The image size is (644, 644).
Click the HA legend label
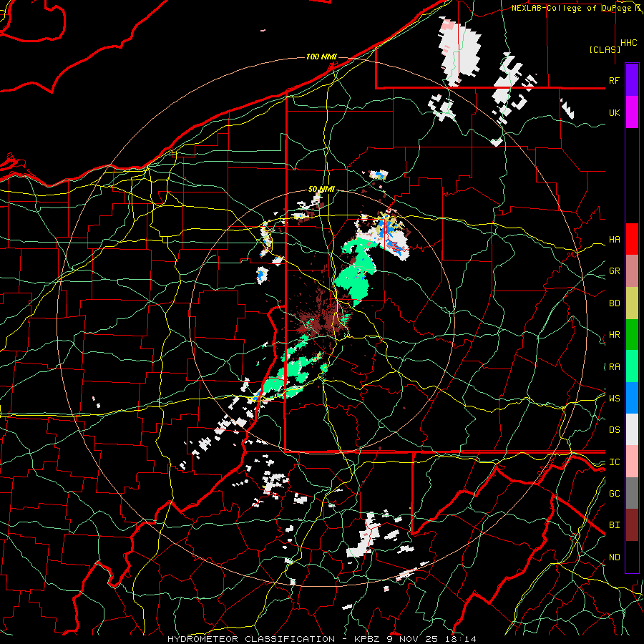[x=614, y=240]
